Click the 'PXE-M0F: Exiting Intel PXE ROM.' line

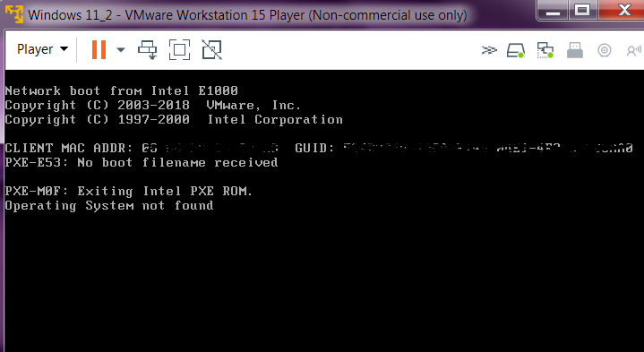129,191
